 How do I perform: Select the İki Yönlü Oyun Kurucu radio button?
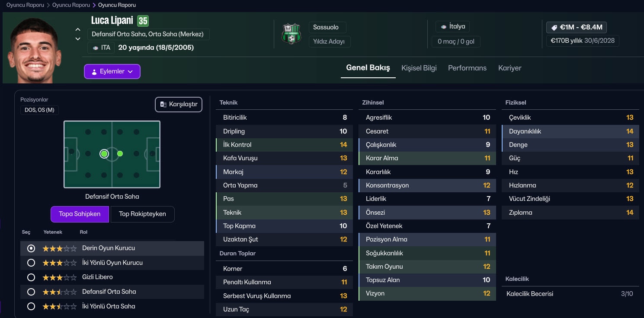click(x=31, y=263)
